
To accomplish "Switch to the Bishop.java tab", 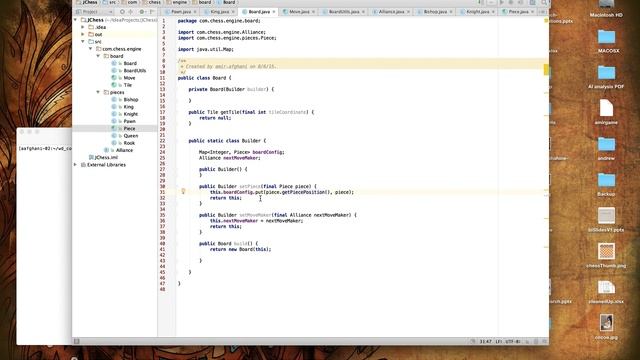I will 435,12.
